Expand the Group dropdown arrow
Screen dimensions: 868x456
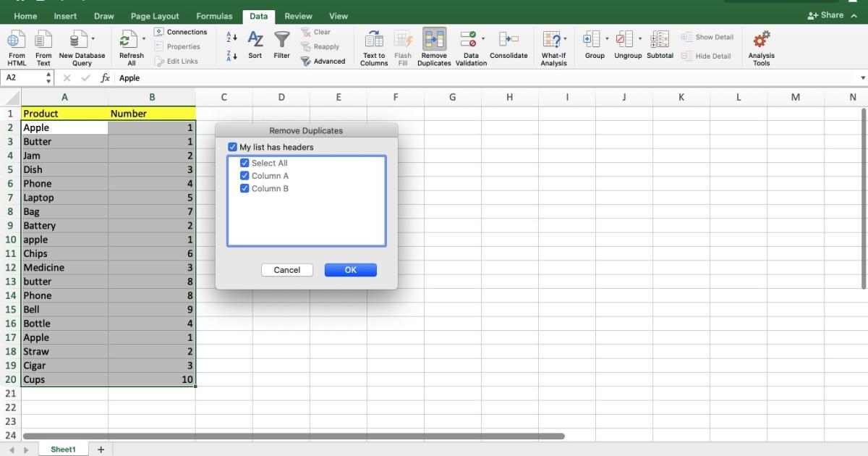click(x=607, y=38)
